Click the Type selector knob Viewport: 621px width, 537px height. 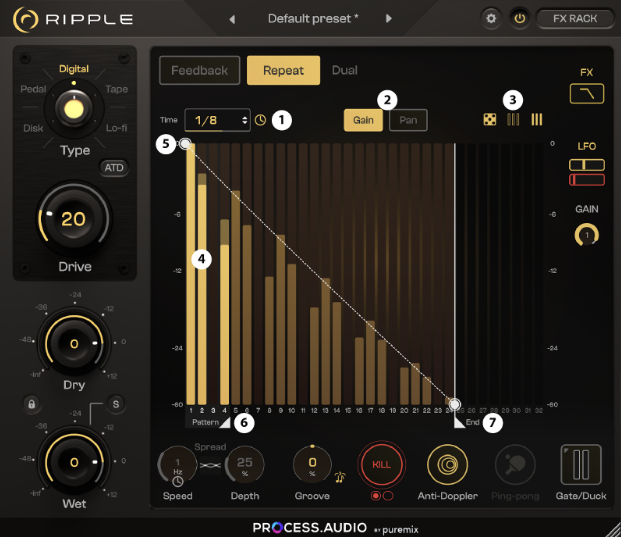(74, 108)
